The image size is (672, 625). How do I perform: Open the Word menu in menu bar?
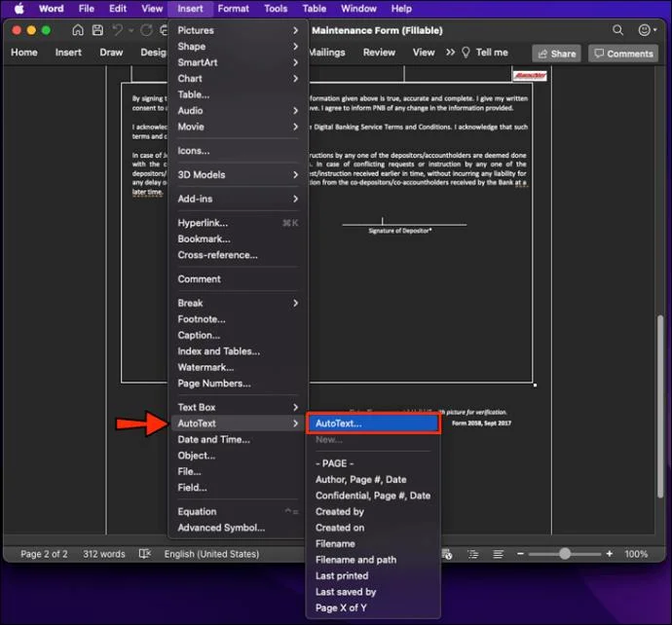(51, 9)
